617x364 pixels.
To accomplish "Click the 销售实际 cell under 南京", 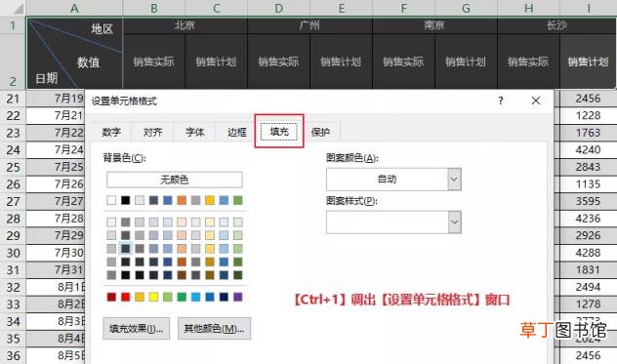I will tap(403, 61).
